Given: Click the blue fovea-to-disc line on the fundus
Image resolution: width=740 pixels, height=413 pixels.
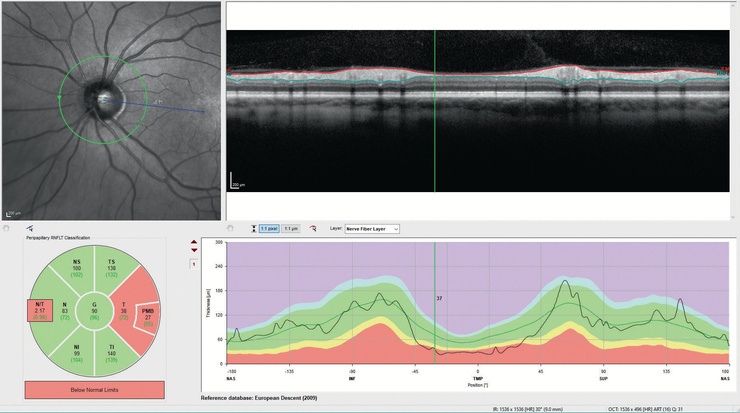Looking at the screenshot, I should 154,106.
